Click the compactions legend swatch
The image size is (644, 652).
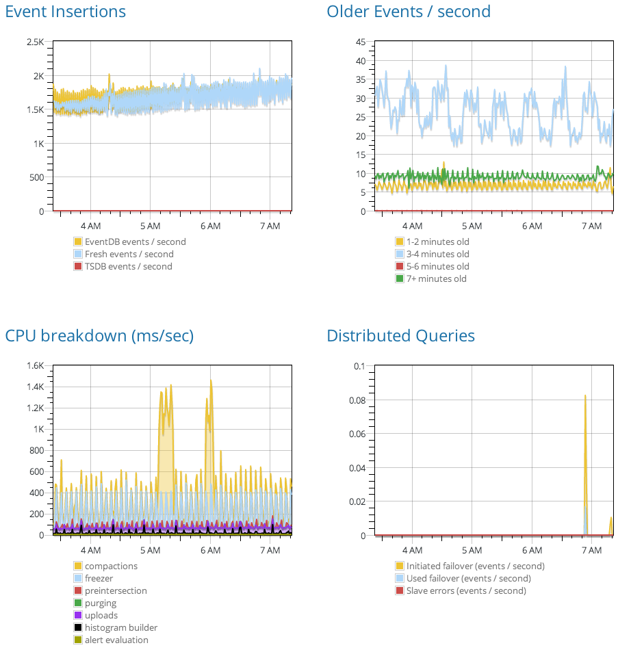pyautogui.click(x=78, y=566)
